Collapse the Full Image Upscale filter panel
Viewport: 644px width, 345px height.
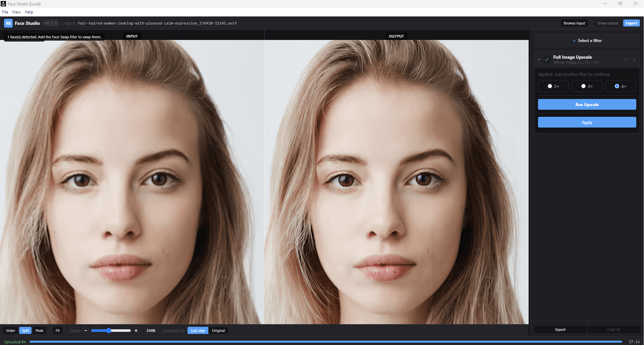(539, 59)
